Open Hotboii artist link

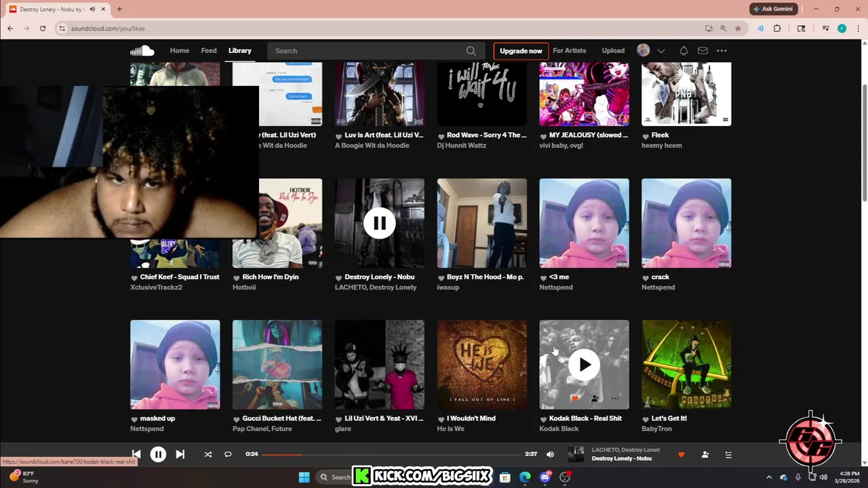coord(244,287)
